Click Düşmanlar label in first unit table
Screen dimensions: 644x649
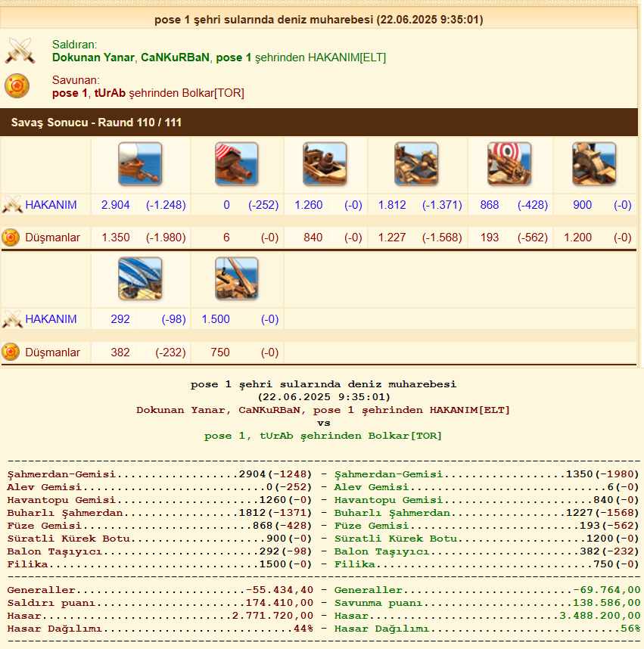[x=53, y=238]
